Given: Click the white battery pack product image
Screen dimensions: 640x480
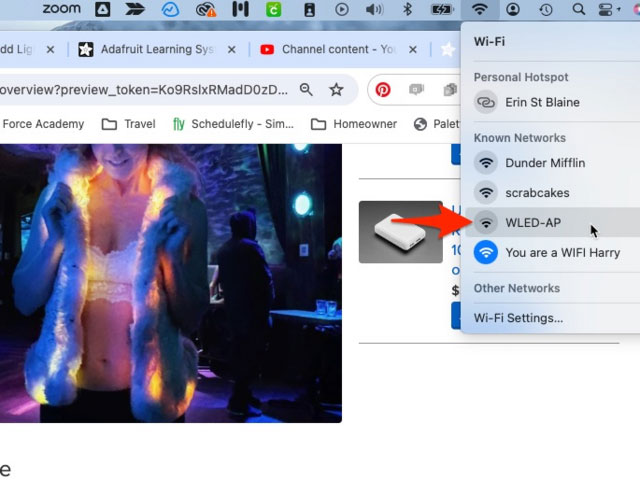Looking at the screenshot, I should [400, 232].
